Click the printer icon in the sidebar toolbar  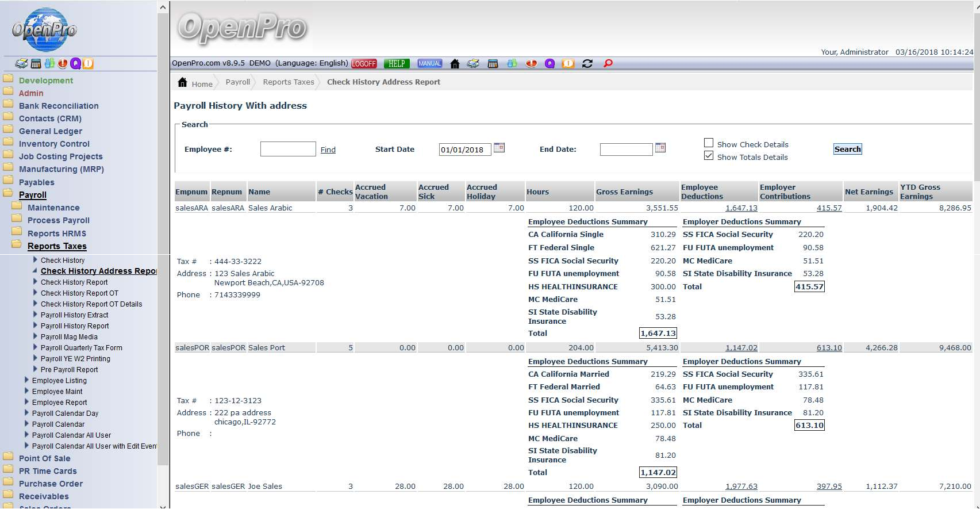21,64
